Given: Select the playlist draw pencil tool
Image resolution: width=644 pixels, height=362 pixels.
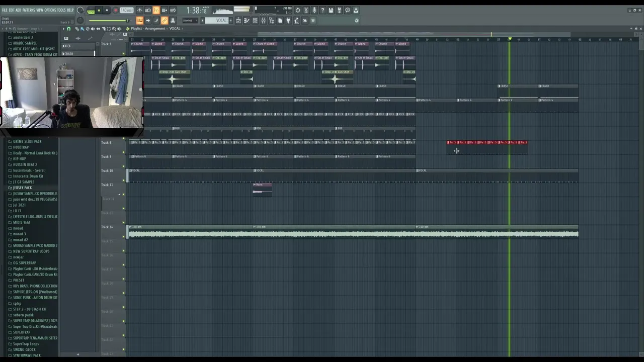Looking at the screenshot, I should tap(77, 29).
